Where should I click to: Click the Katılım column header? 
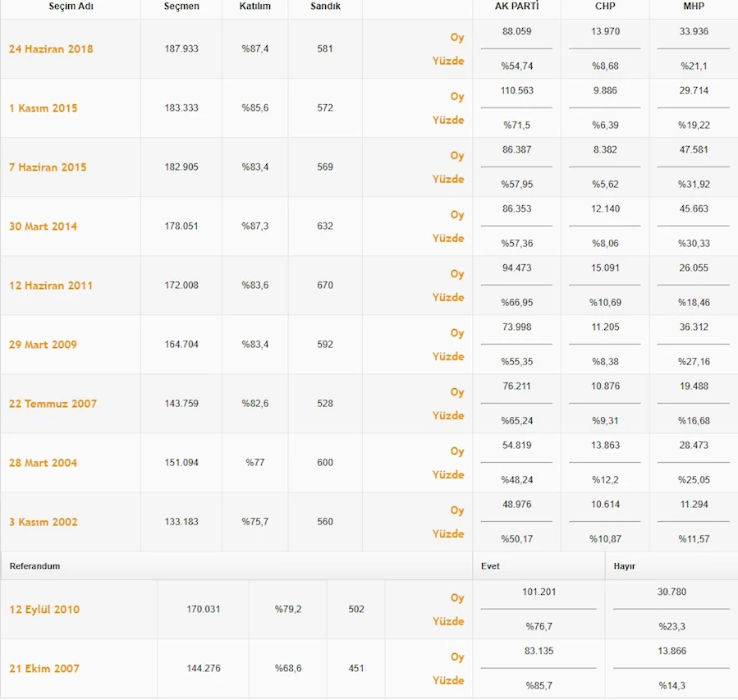click(x=254, y=7)
